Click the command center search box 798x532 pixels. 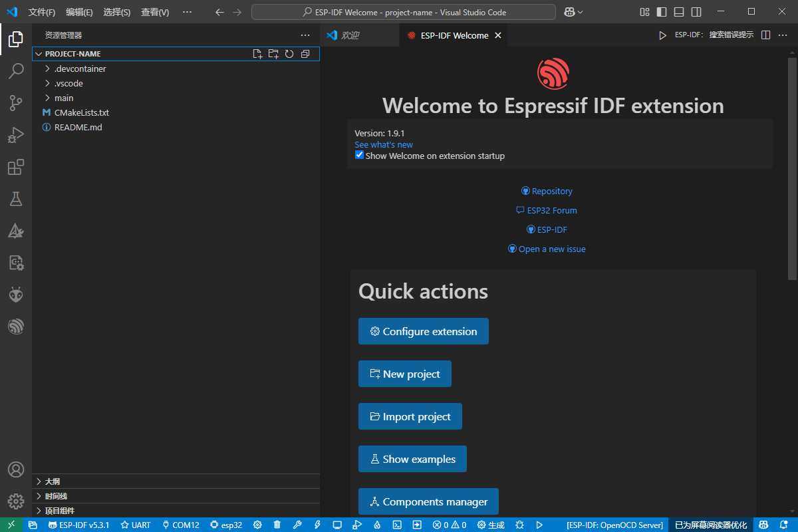pos(404,12)
